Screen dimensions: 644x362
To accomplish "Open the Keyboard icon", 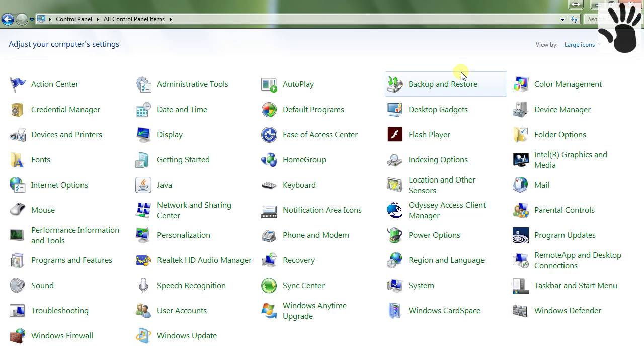I will pyautogui.click(x=269, y=185).
